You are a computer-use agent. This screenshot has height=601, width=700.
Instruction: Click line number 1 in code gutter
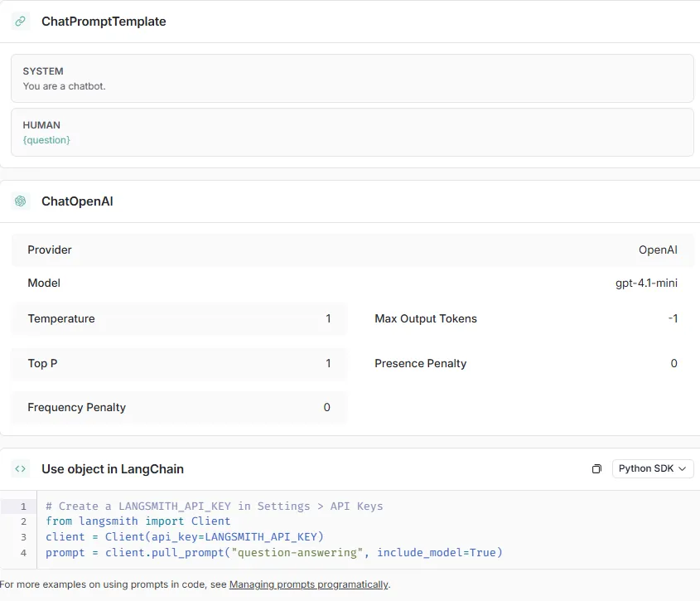(23, 506)
